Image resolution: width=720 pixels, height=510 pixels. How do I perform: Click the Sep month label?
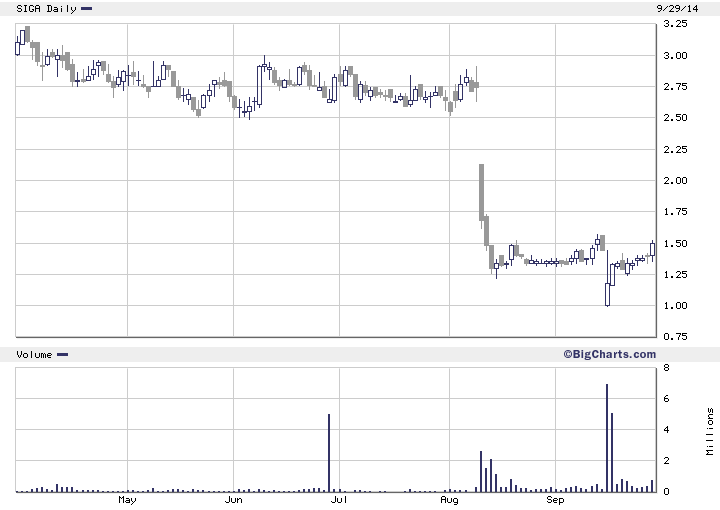pos(555,500)
